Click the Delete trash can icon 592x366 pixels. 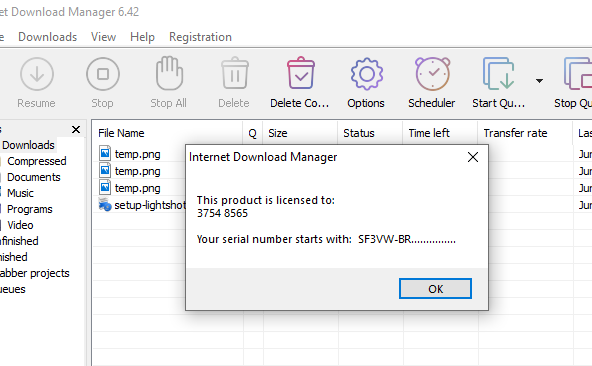235,73
